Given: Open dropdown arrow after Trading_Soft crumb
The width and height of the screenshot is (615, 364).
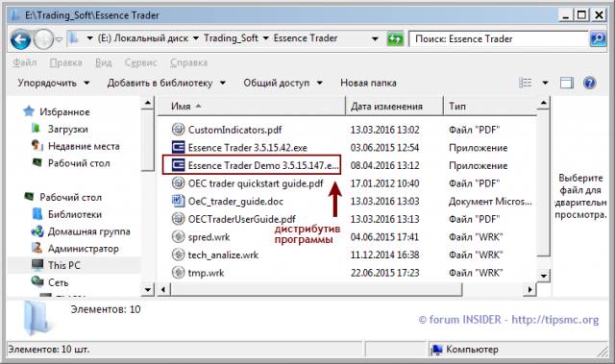Looking at the screenshot, I should (266, 38).
